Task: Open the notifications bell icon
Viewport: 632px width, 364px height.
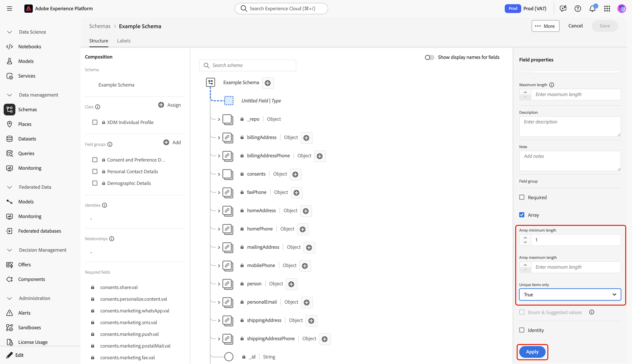Action: pyautogui.click(x=592, y=9)
